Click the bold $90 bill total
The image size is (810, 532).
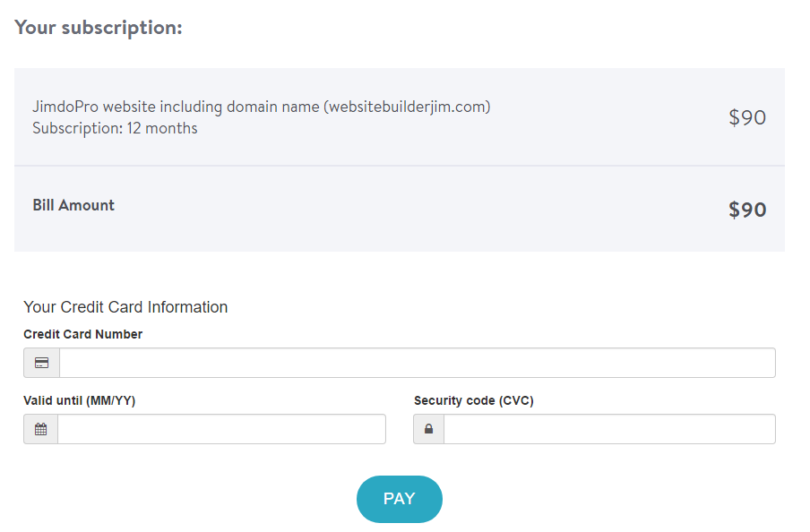747,210
